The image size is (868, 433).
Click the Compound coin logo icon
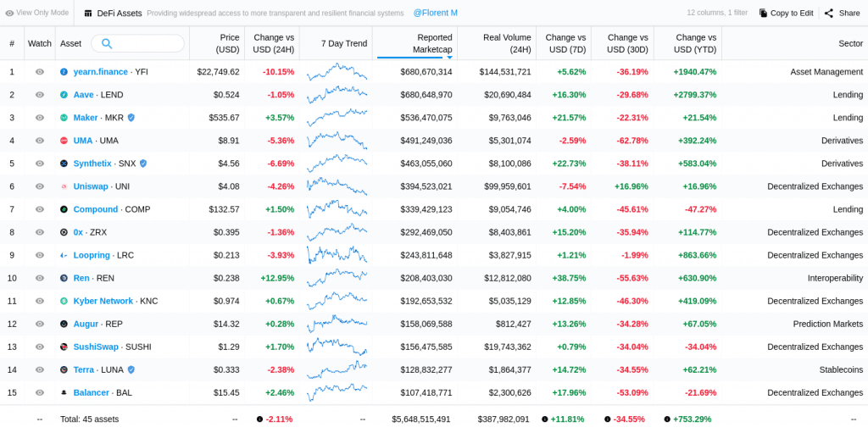point(64,209)
